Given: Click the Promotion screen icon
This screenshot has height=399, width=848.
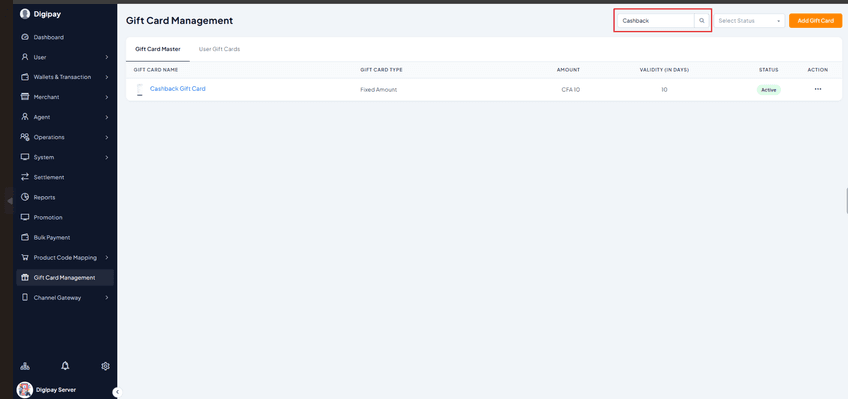Looking at the screenshot, I should [x=25, y=217].
